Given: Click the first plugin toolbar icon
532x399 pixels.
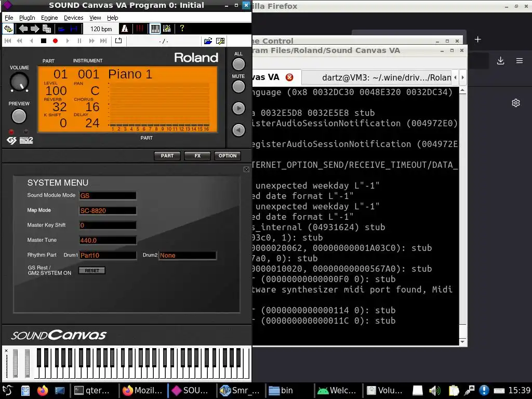Looking at the screenshot, I should point(8,29).
